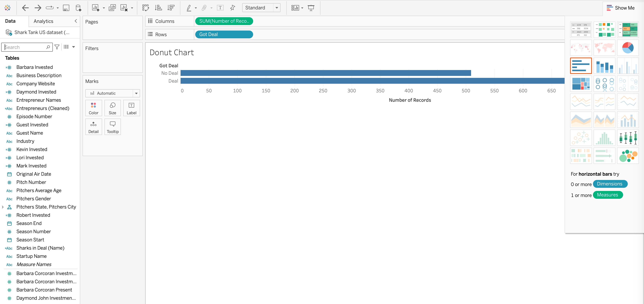Click the SUM(Number of Records) pill
This screenshot has height=304, width=644.
[224, 21]
